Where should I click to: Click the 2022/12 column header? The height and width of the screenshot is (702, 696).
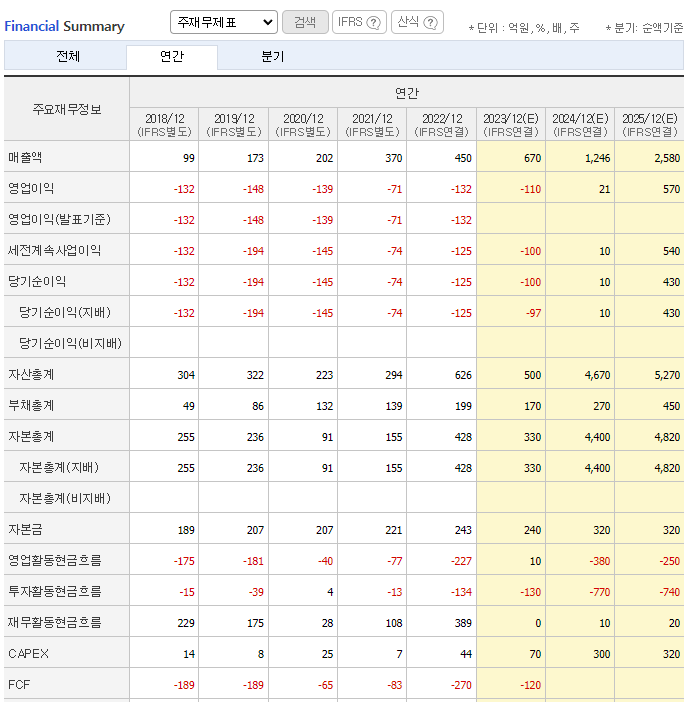(x=442, y=124)
